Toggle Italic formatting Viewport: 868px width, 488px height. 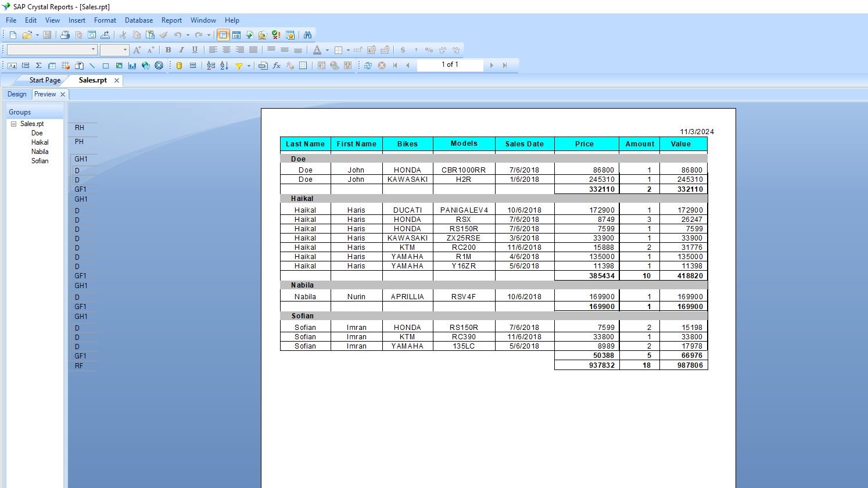coord(181,50)
